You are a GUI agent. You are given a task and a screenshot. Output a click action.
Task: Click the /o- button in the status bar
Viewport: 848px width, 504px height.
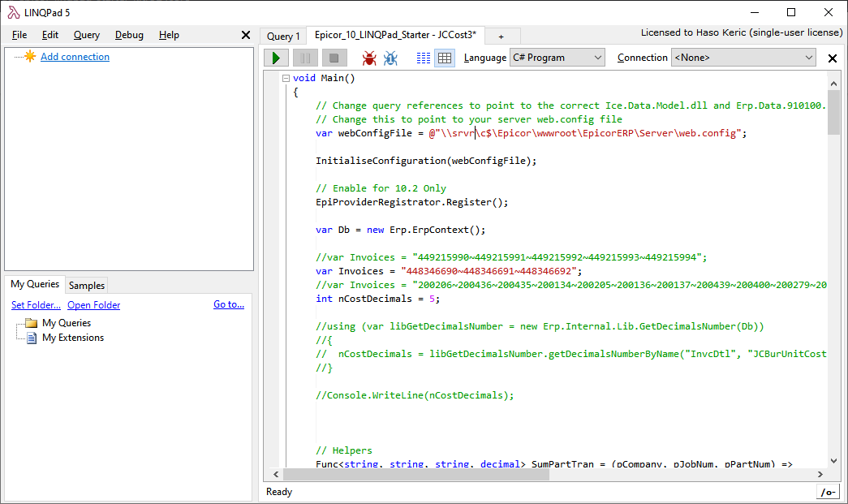(828, 492)
